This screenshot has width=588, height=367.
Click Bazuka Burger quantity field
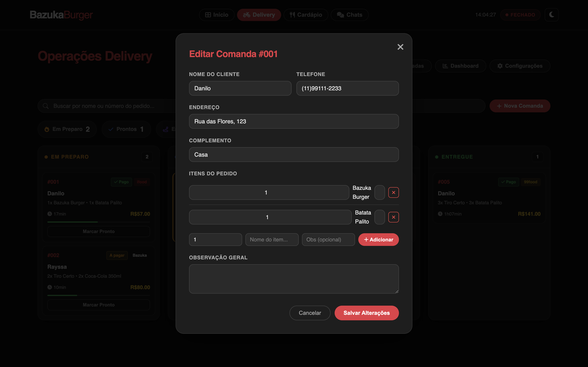coord(269,192)
